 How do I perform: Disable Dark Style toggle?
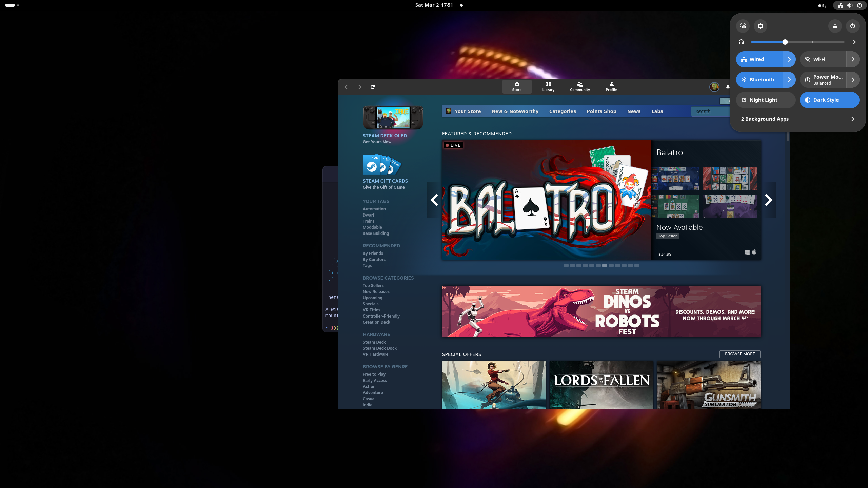(x=829, y=100)
